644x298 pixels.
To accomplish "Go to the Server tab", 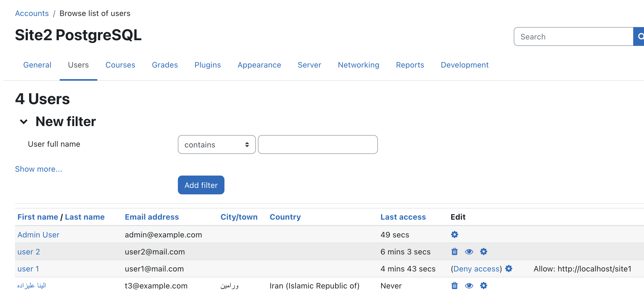I will tap(310, 65).
